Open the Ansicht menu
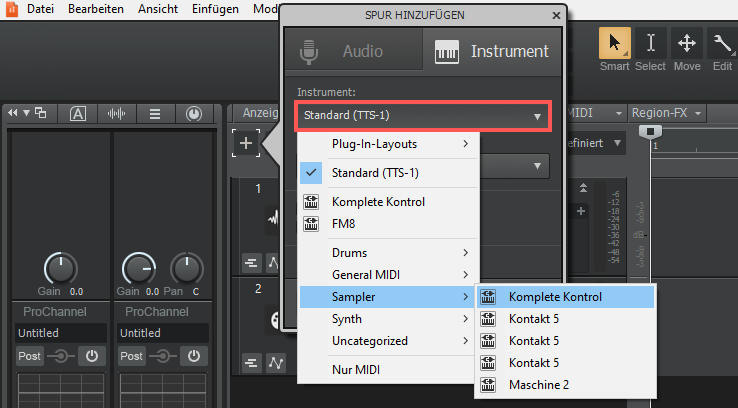Screen dimensions: 738x408 [x=158, y=9]
